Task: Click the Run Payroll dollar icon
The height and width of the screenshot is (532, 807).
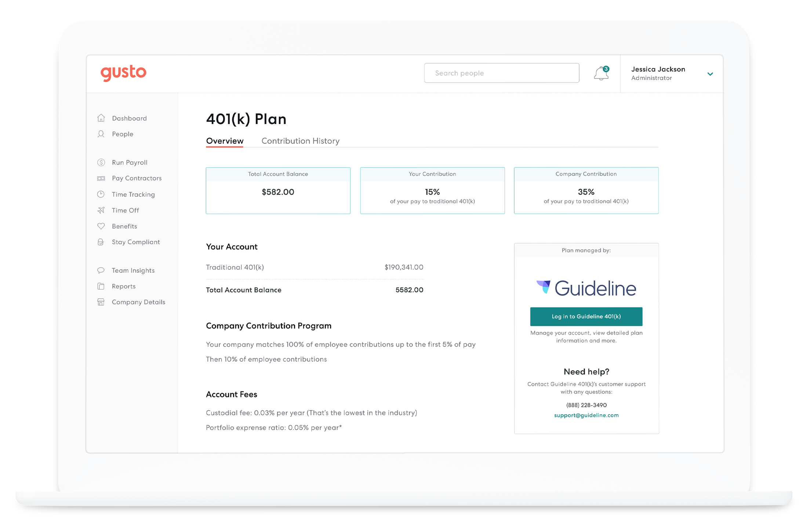Action: pyautogui.click(x=101, y=162)
